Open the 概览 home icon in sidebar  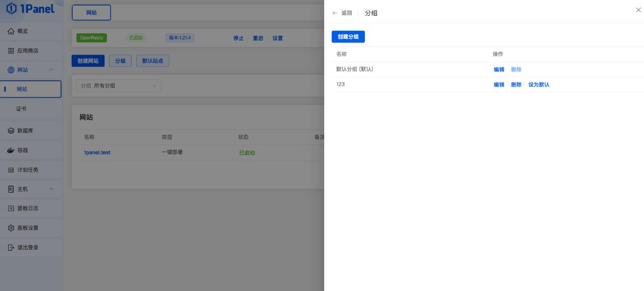point(11,31)
